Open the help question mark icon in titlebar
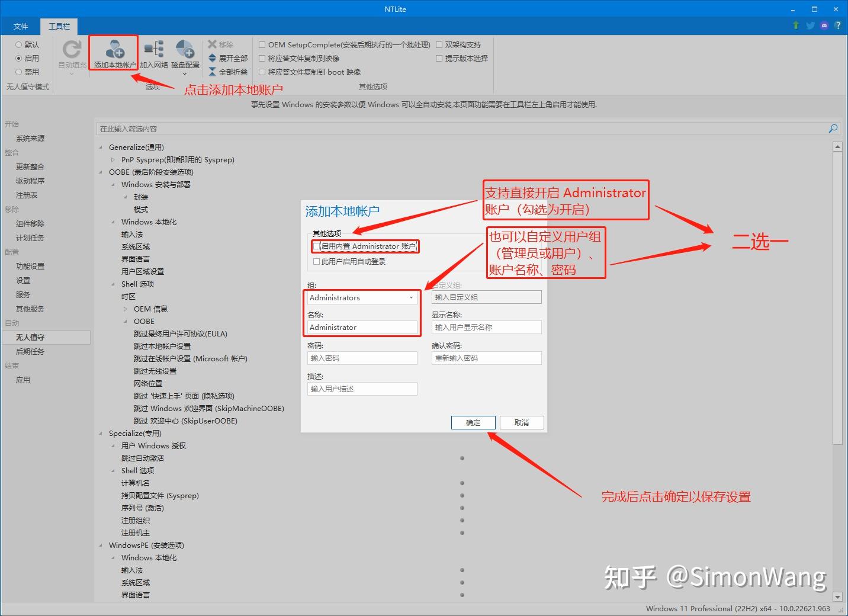The height and width of the screenshot is (616, 848). tap(839, 26)
